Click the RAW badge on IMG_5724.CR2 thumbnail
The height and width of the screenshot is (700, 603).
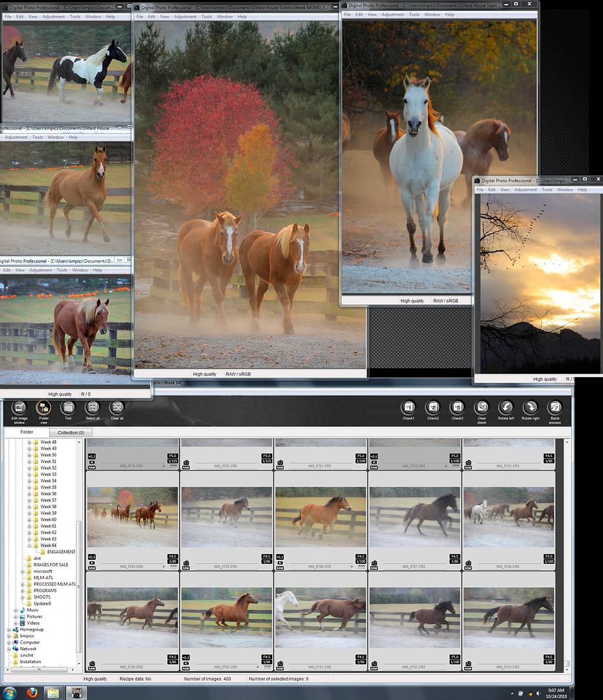tap(91, 568)
